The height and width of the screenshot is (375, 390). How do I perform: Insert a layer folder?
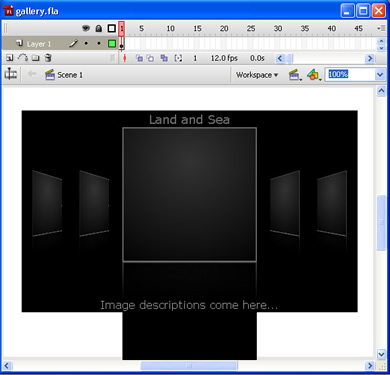36,58
